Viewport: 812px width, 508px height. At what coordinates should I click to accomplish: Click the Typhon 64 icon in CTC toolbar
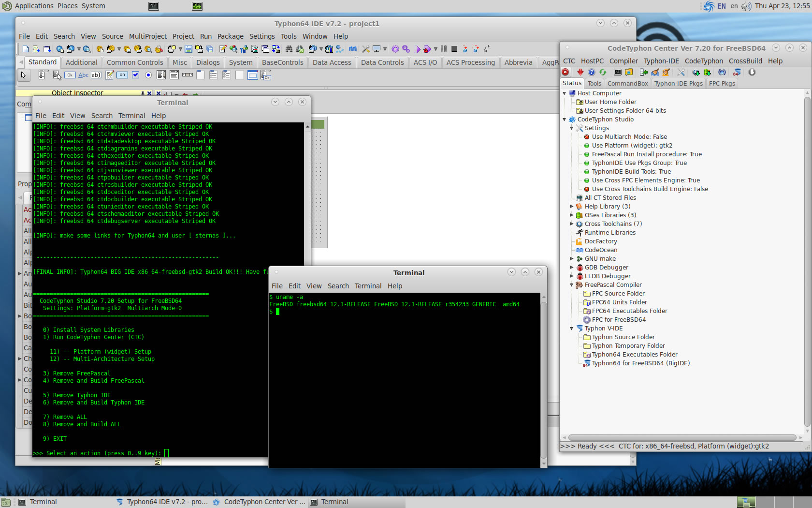click(737, 72)
